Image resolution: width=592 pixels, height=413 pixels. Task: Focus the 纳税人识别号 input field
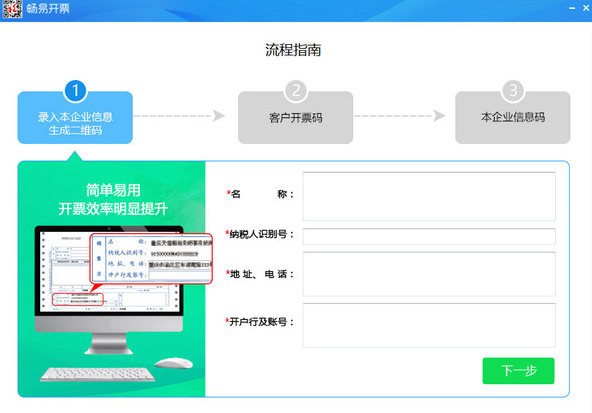tap(429, 237)
